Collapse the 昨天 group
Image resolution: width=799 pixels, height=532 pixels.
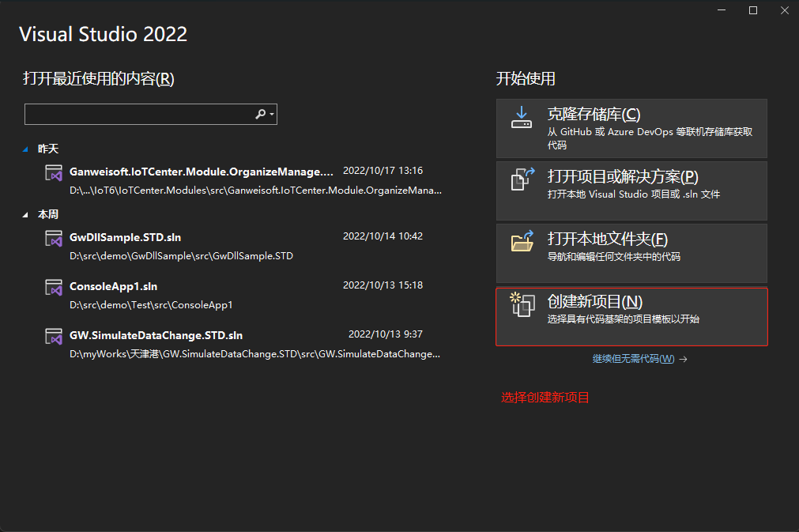click(x=25, y=149)
